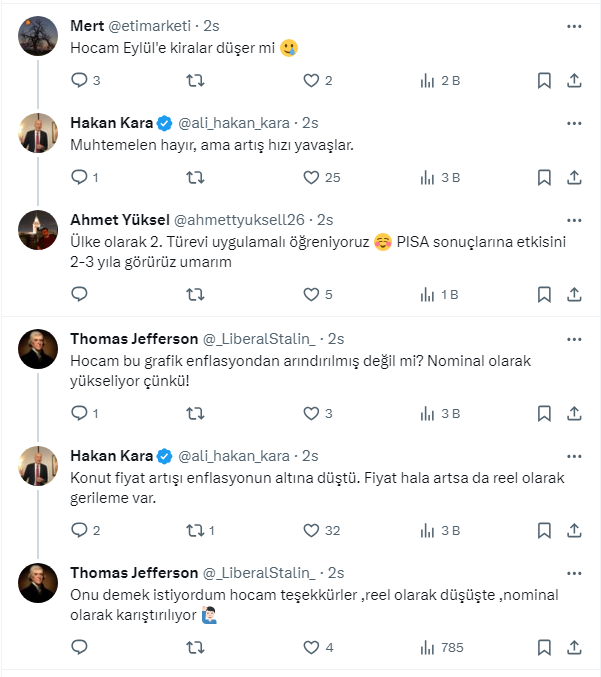601x677 pixels.
Task: Like Mert's tweet about Eylül rents
Action: point(311,81)
